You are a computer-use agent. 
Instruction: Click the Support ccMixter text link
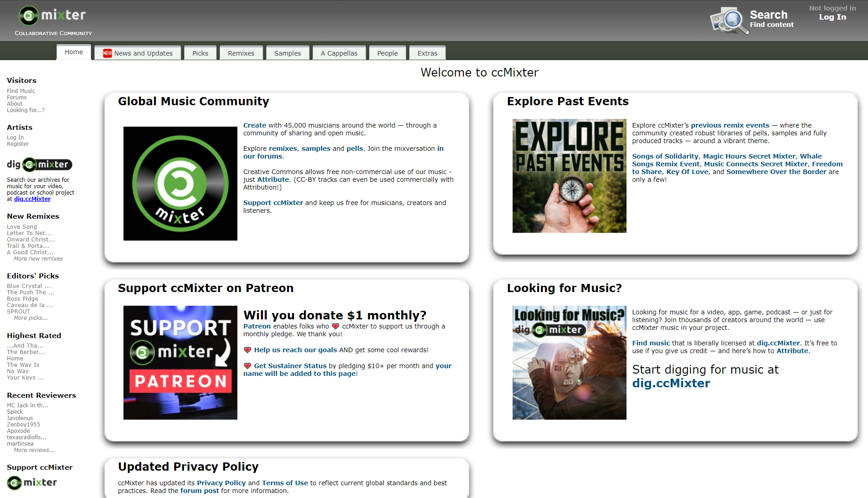point(273,203)
